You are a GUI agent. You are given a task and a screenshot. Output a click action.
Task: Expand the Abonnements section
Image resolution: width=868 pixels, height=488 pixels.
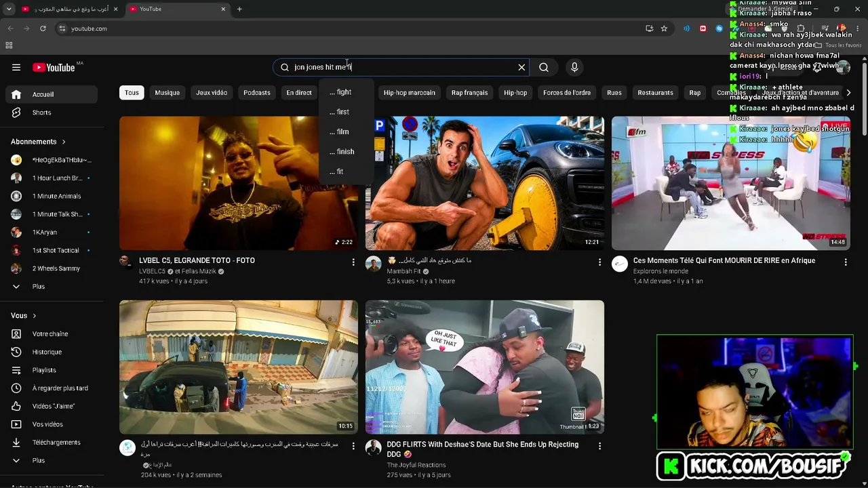[38, 142]
